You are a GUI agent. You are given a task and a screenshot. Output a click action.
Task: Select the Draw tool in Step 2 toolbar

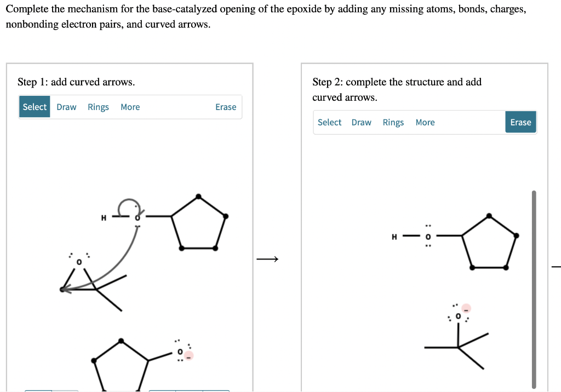click(x=362, y=122)
